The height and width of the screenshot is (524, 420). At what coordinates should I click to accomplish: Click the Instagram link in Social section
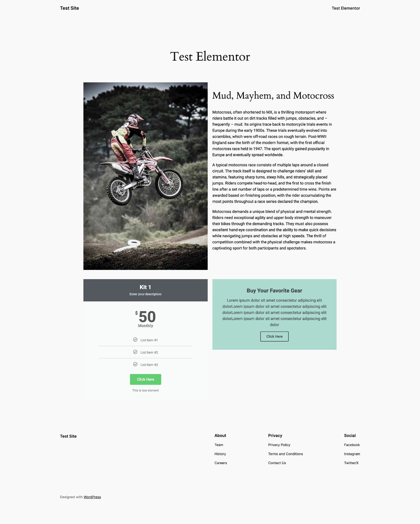[352, 454]
